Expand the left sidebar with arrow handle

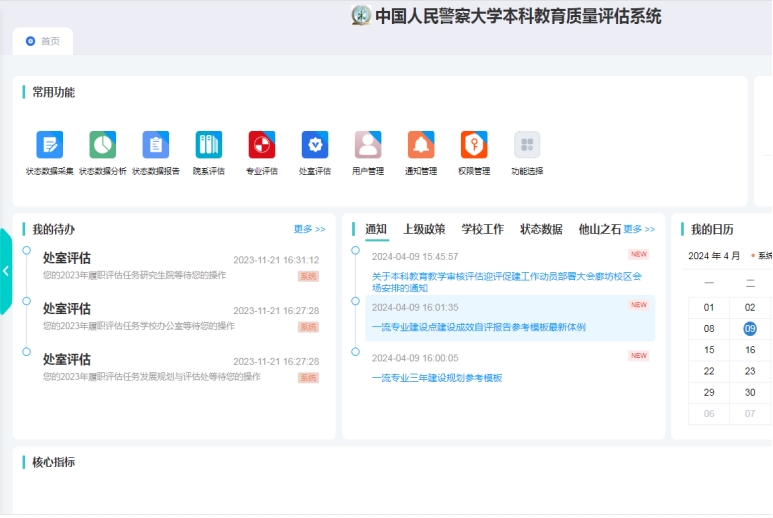click(6, 271)
